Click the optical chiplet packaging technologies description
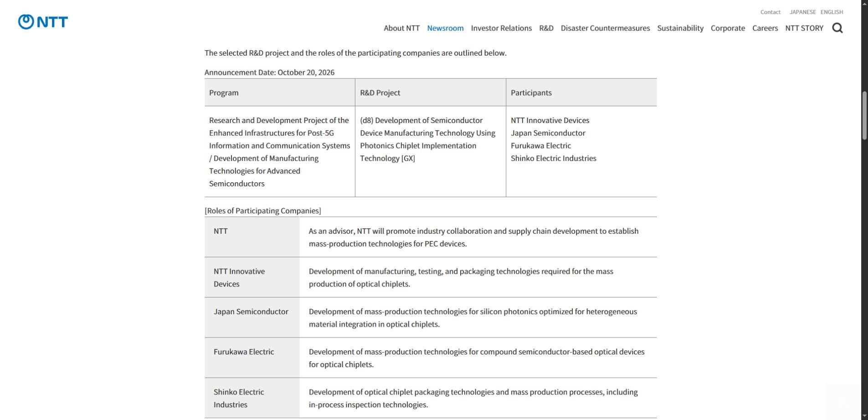Image resolution: width=868 pixels, height=420 pixels. click(473, 398)
